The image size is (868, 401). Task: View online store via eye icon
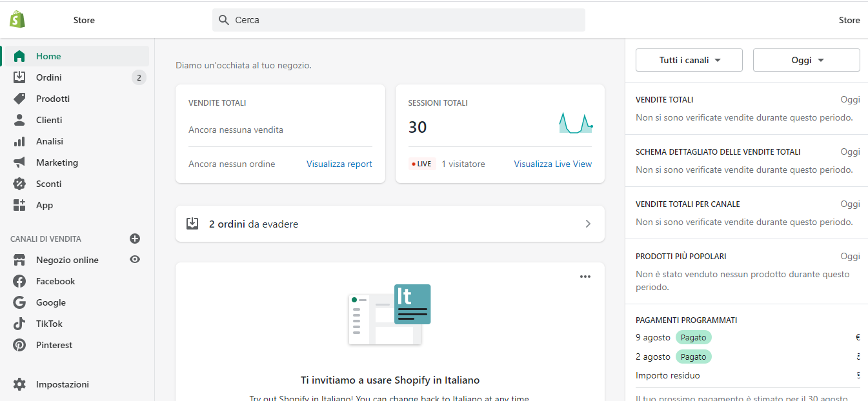[x=135, y=259]
